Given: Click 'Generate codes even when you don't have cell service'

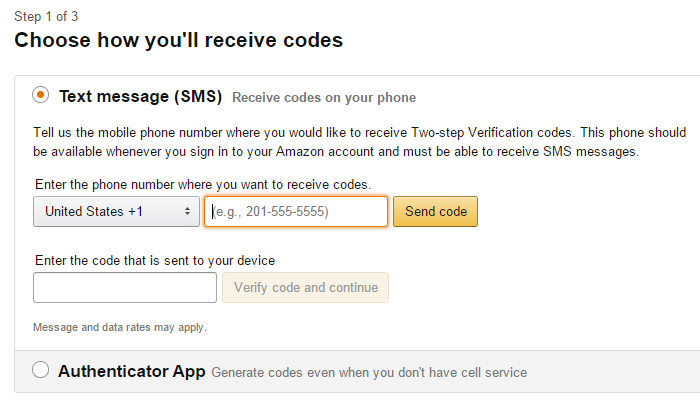Looking at the screenshot, I should pos(369,372).
